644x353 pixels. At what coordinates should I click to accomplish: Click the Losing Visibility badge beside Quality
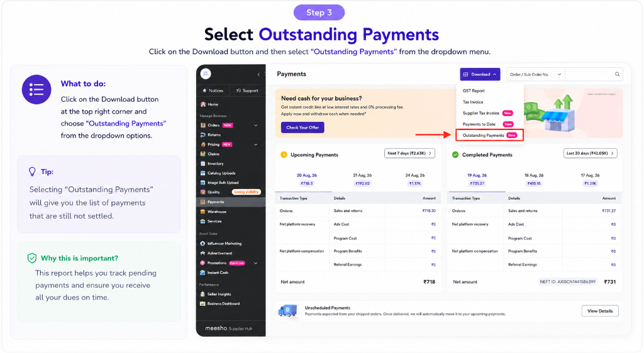(x=246, y=192)
